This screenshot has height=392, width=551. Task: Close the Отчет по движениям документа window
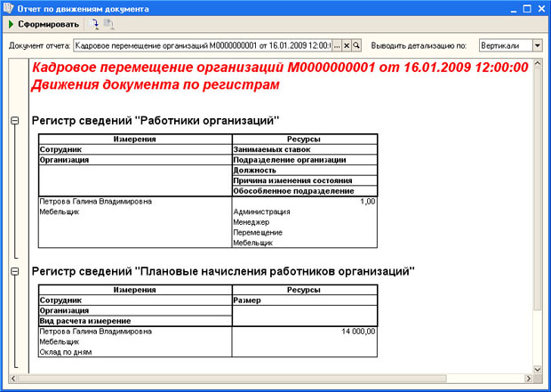point(541,9)
